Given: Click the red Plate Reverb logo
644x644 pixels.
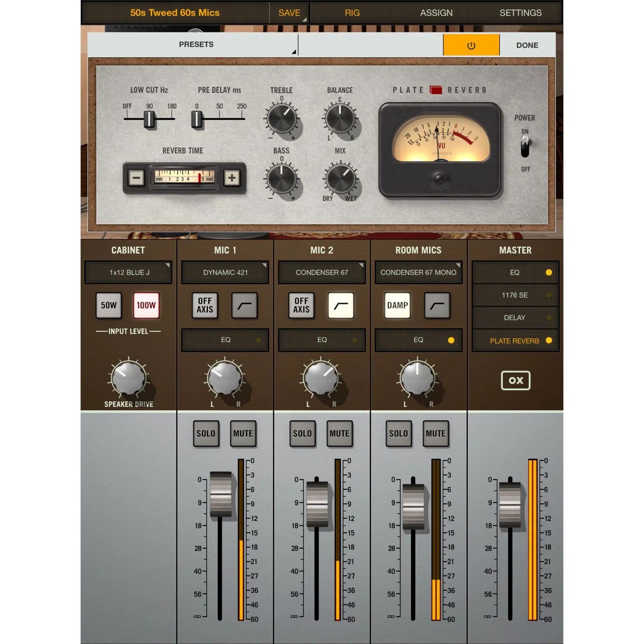Looking at the screenshot, I should click(x=436, y=90).
